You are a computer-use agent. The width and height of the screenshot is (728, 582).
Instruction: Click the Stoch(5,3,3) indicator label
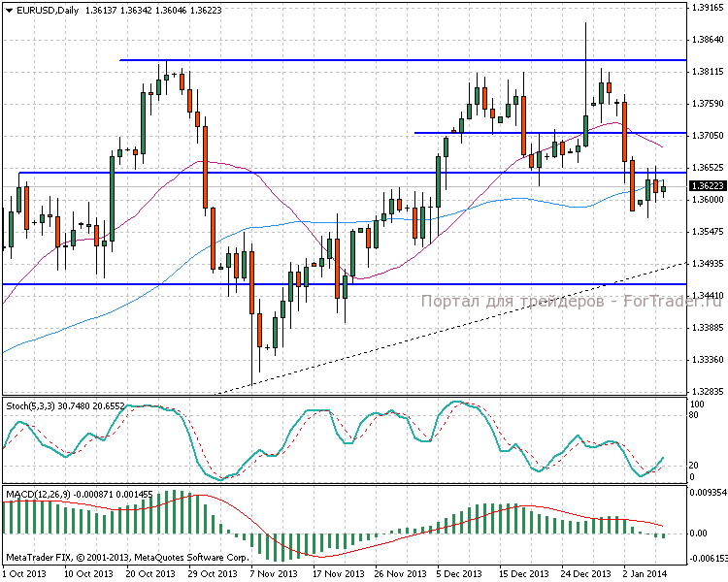tap(31, 406)
